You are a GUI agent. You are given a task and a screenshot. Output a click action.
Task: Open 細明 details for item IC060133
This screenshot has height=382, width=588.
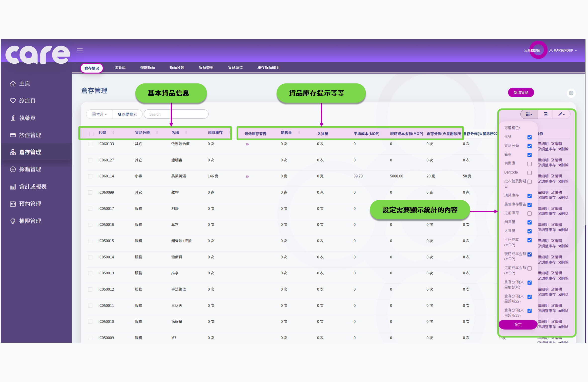click(x=543, y=143)
